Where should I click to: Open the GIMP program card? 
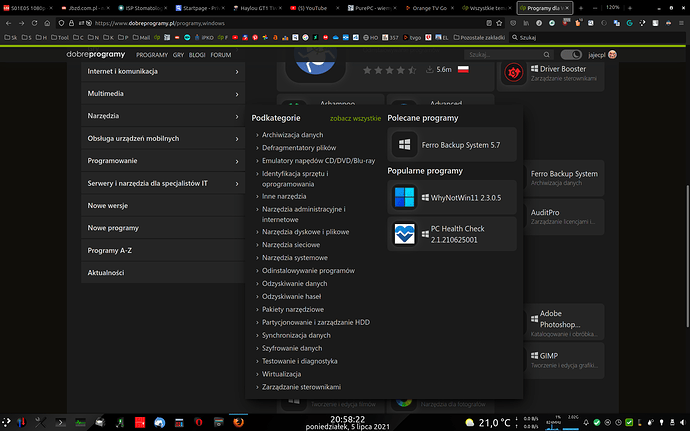tap(564, 360)
